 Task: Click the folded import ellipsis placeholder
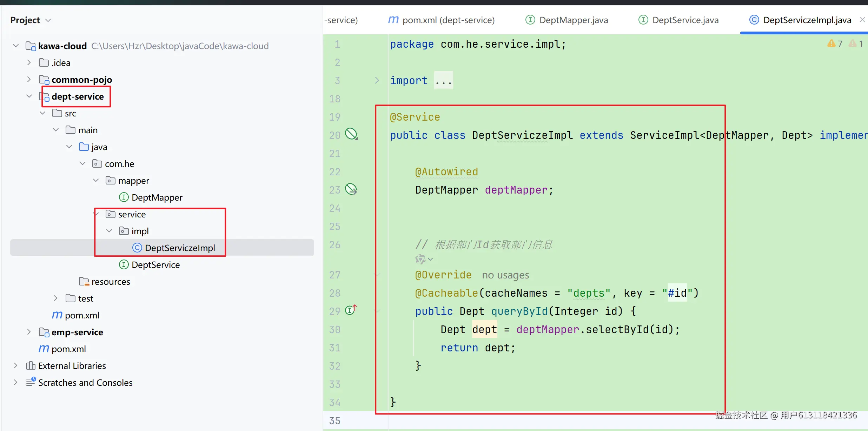click(x=443, y=81)
